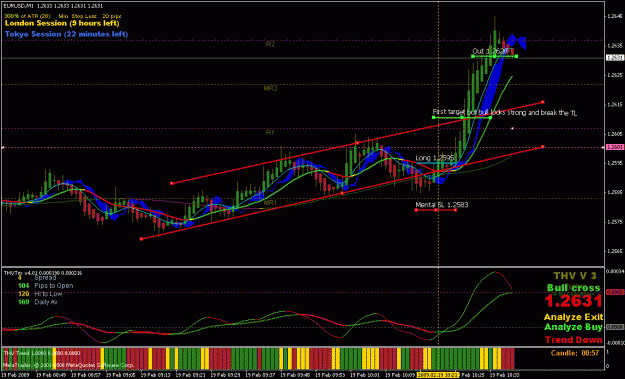Click the '104 Pips to Open' readout

point(45,286)
